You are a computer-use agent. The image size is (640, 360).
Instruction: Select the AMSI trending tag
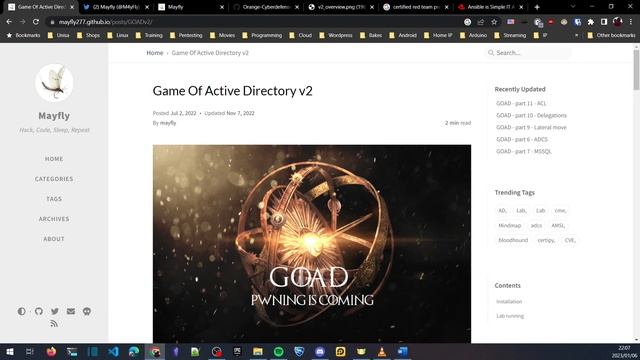pyautogui.click(x=558, y=225)
